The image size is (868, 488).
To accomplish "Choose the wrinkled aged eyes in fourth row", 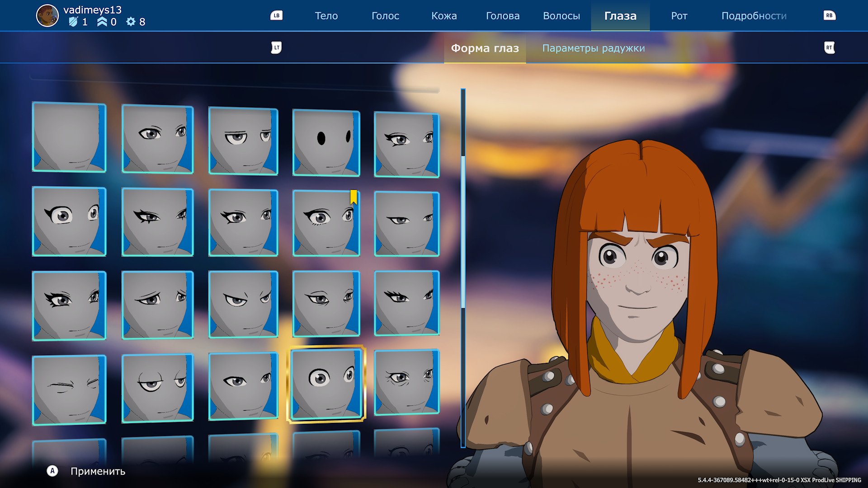I will [x=406, y=382].
